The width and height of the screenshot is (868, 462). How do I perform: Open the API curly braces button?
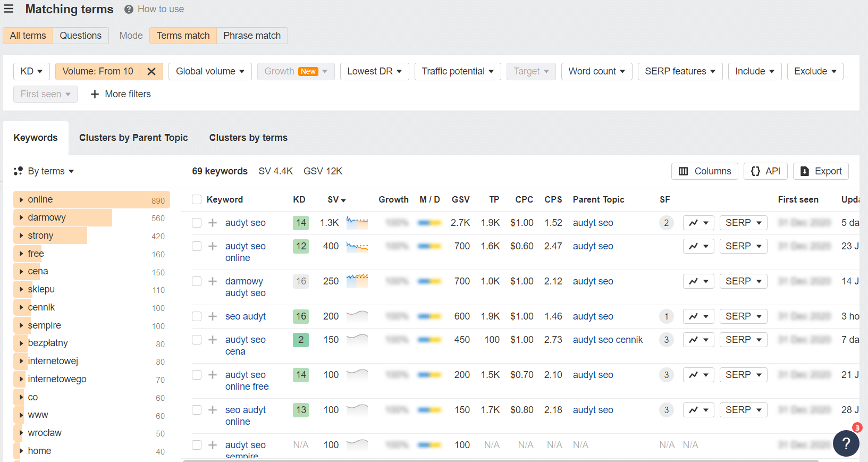[x=765, y=171]
